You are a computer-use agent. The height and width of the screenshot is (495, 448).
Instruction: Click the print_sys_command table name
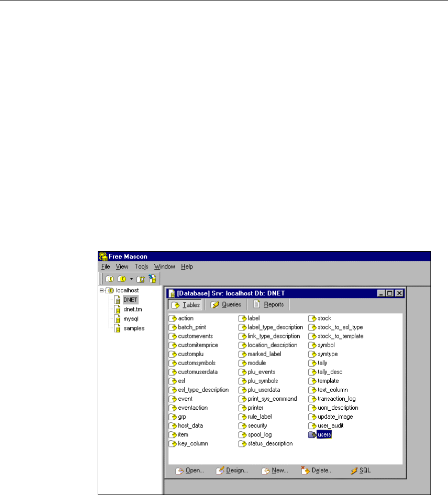click(x=272, y=399)
